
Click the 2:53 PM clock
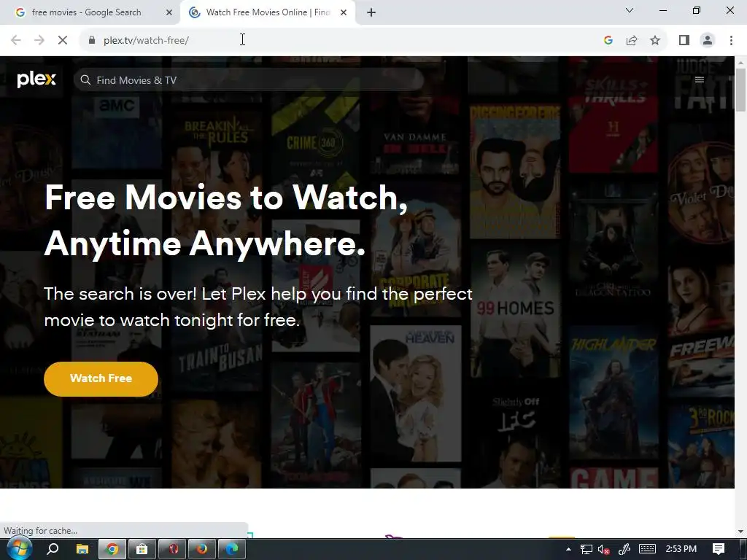(681, 549)
